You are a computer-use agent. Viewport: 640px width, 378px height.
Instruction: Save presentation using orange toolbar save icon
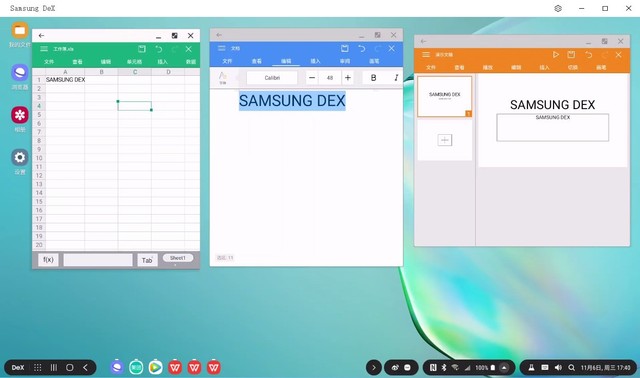click(x=571, y=54)
